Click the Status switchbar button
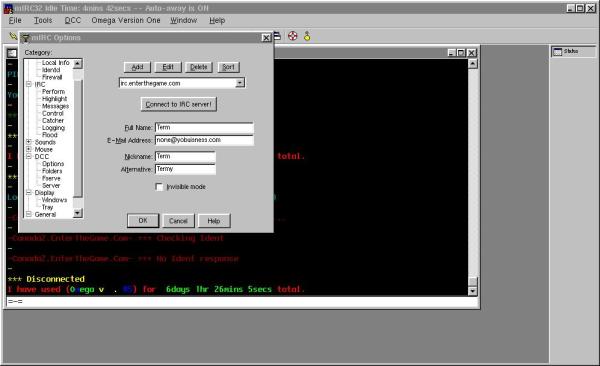The width and height of the screenshot is (600, 366). [x=573, y=51]
